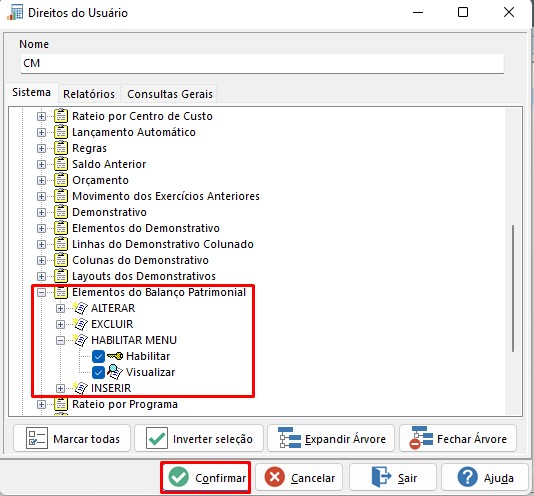Expand the Colunas do Demonstrativo node

pos(41,261)
